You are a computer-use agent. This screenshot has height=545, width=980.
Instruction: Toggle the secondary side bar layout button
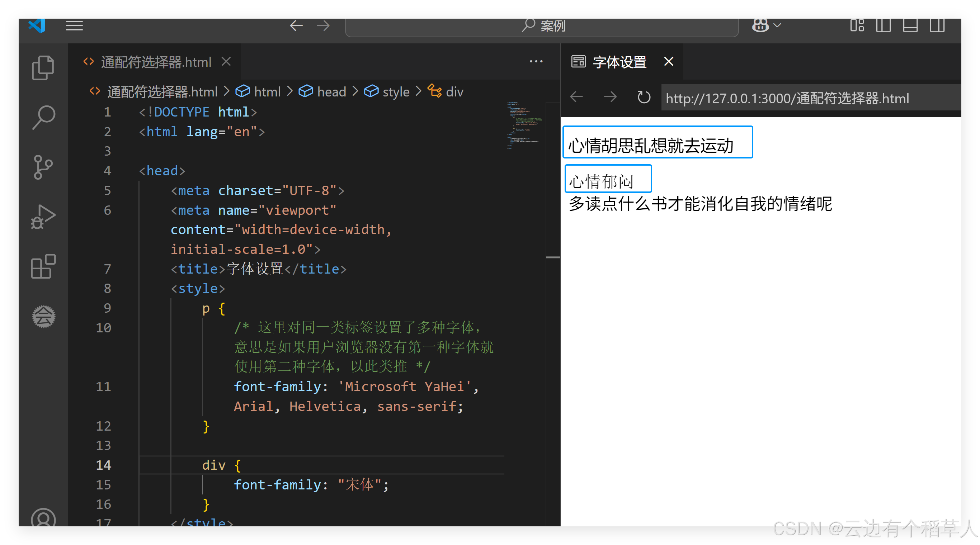click(937, 26)
